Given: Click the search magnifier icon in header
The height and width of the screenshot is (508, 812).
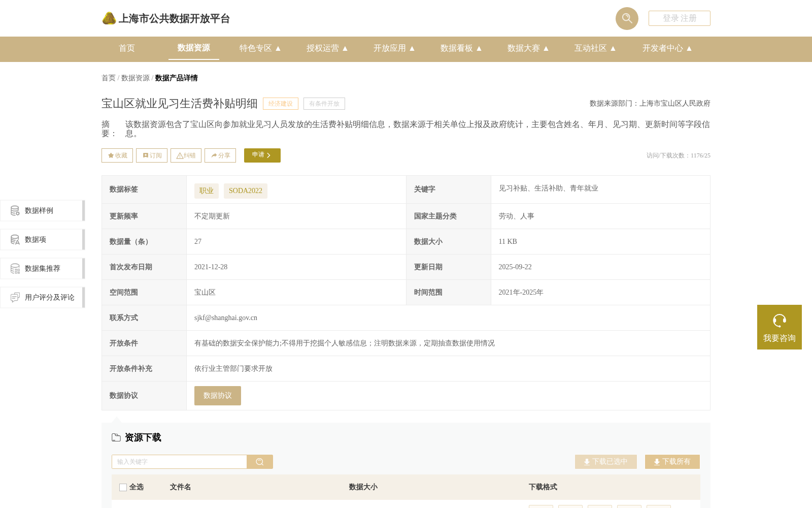Looking at the screenshot, I should (x=627, y=18).
